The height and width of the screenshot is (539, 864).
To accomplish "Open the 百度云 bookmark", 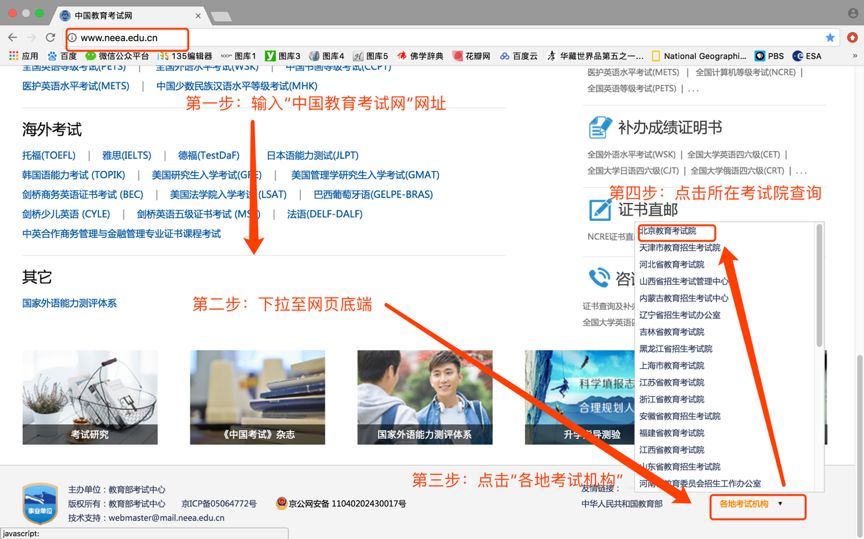I will point(519,56).
